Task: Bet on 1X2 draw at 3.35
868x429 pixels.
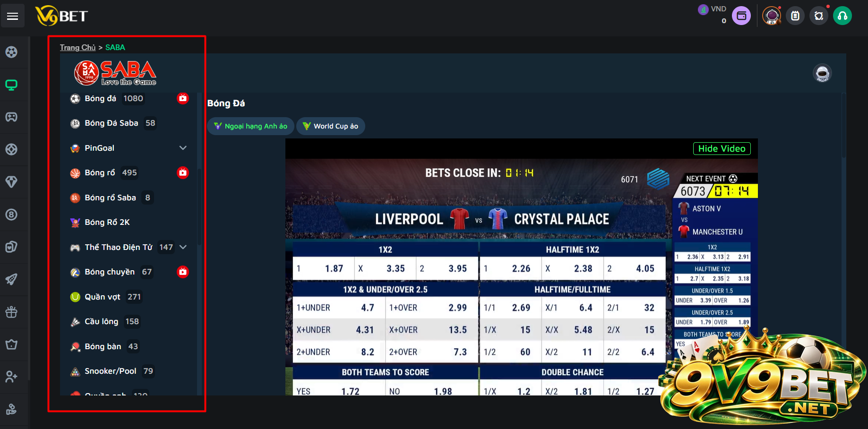Action: point(386,268)
